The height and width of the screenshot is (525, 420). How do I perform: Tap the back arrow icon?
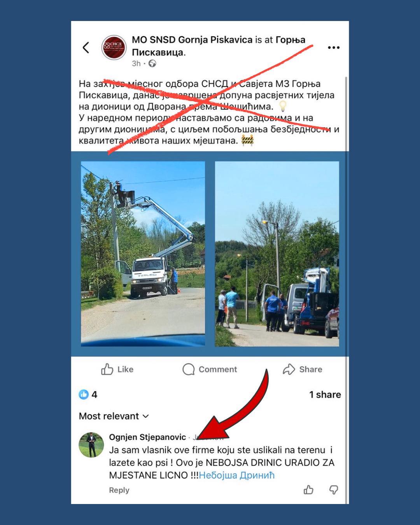(86, 47)
